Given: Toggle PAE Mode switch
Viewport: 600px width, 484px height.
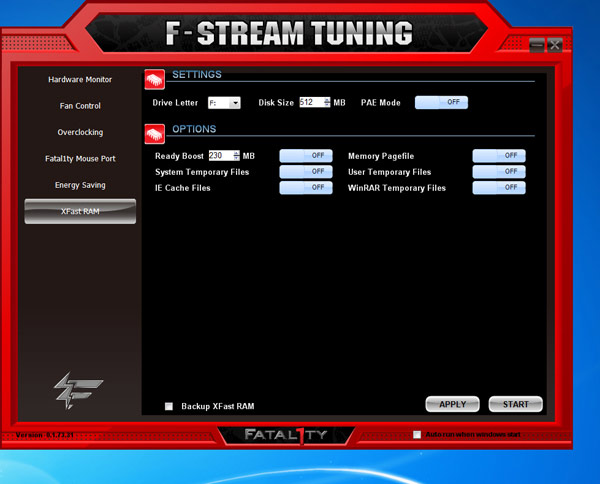Looking at the screenshot, I should (x=441, y=102).
